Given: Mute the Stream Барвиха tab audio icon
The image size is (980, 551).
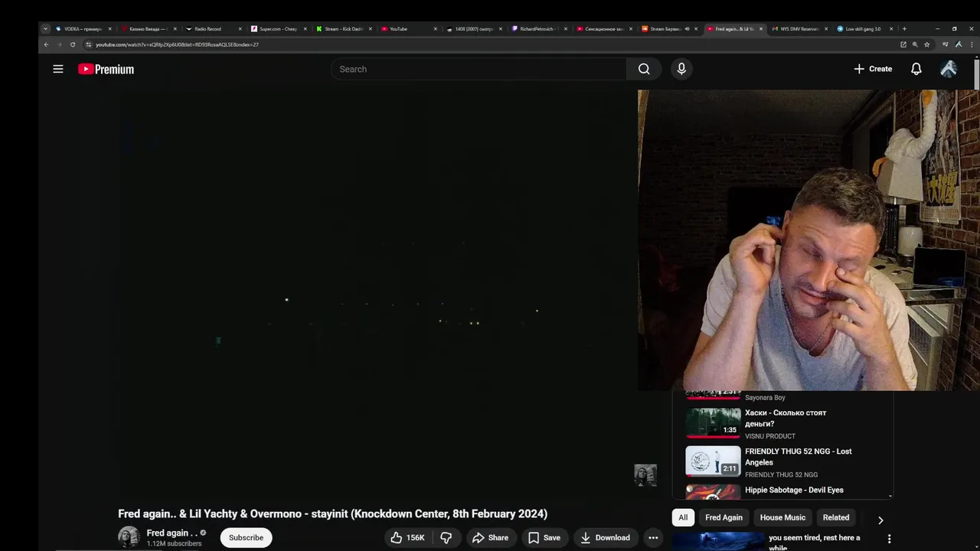Looking at the screenshot, I should click(x=687, y=29).
